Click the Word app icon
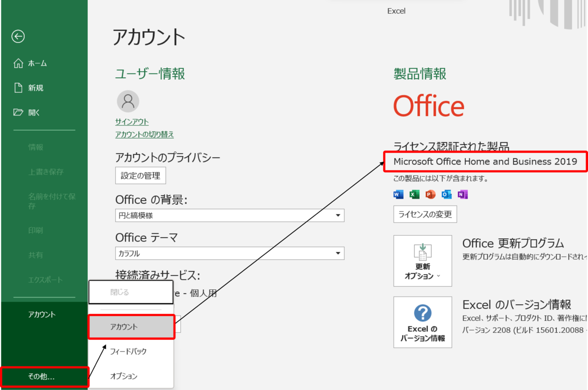Viewport: 588px width, 390px height. coord(398,194)
